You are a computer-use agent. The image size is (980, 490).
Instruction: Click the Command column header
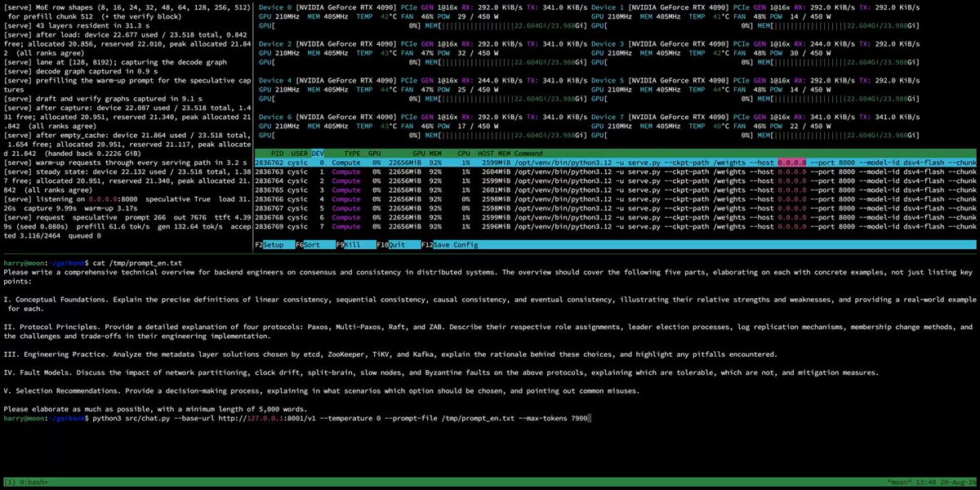(528, 153)
